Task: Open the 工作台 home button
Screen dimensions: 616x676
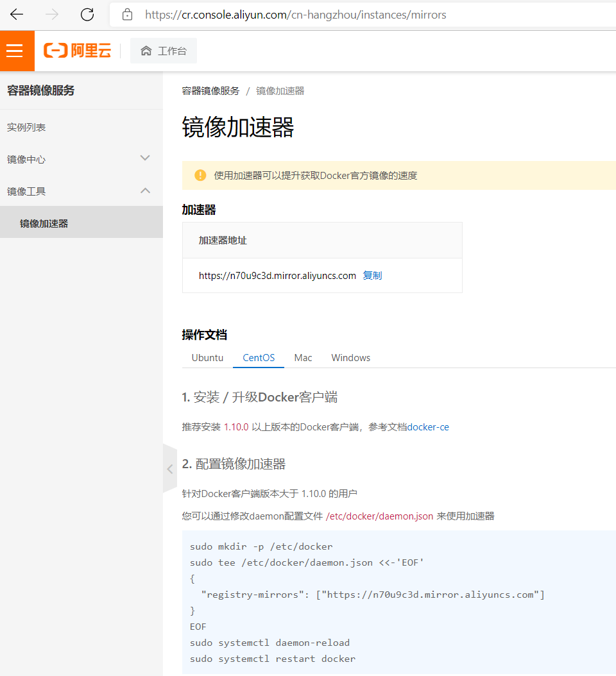Action: (x=164, y=51)
